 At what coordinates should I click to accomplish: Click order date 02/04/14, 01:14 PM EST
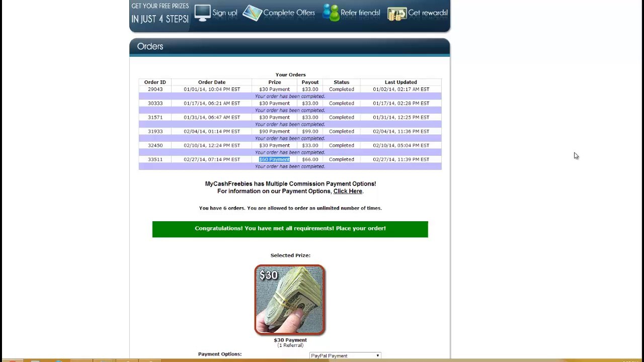tap(212, 131)
